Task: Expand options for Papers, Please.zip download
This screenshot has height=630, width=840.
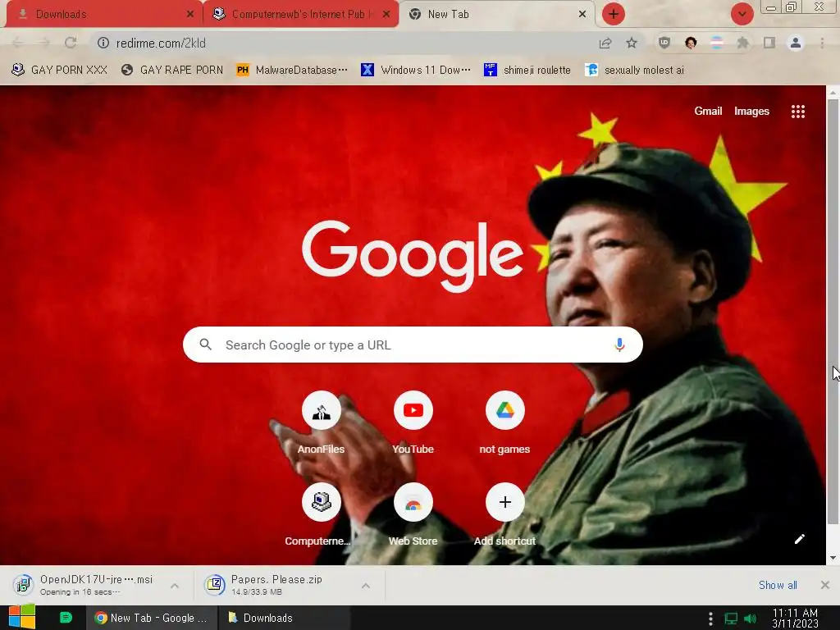Action: [x=365, y=586]
